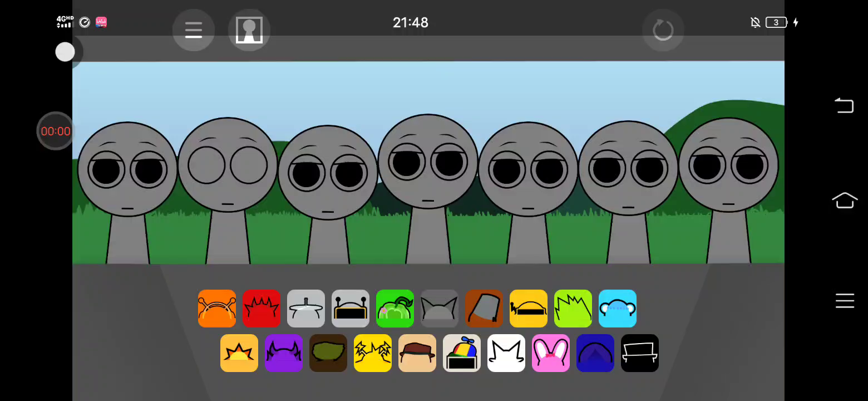Select the black top hat icon
The width and height of the screenshot is (868, 401).
[640, 353]
